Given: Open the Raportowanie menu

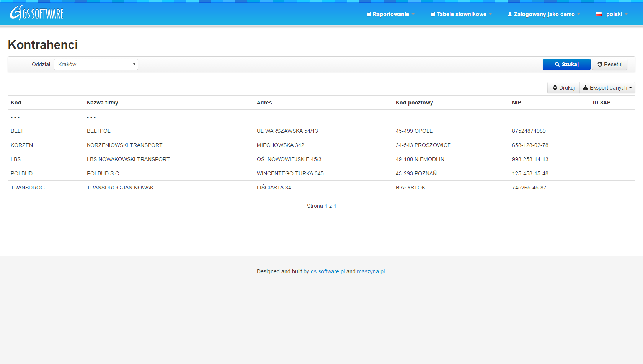Looking at the screenshot, I should pyautogui.click(x=391, y=14).
